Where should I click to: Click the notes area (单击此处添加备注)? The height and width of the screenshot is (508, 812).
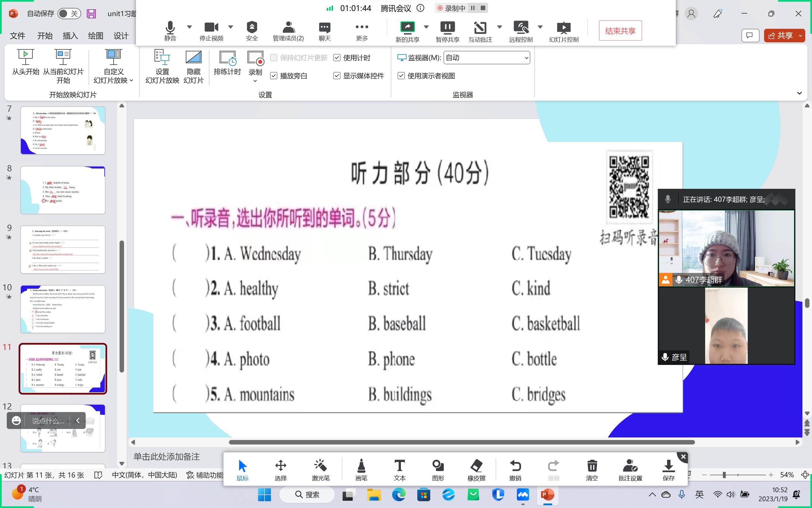166,457
